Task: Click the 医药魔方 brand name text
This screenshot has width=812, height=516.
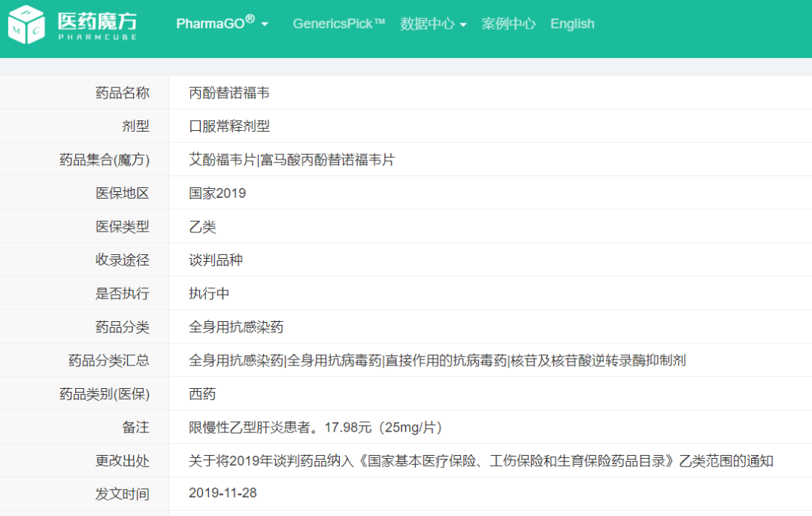Action: pos(98,20)
